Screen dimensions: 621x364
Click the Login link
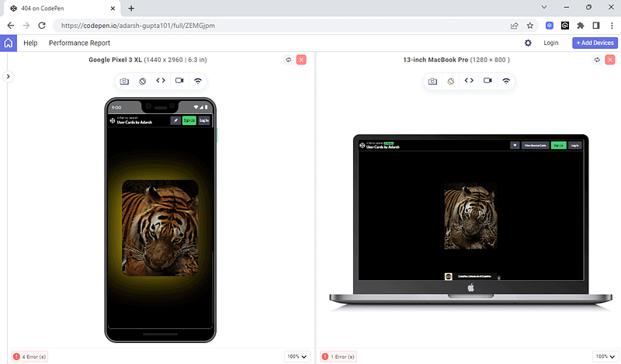[551, 43]
